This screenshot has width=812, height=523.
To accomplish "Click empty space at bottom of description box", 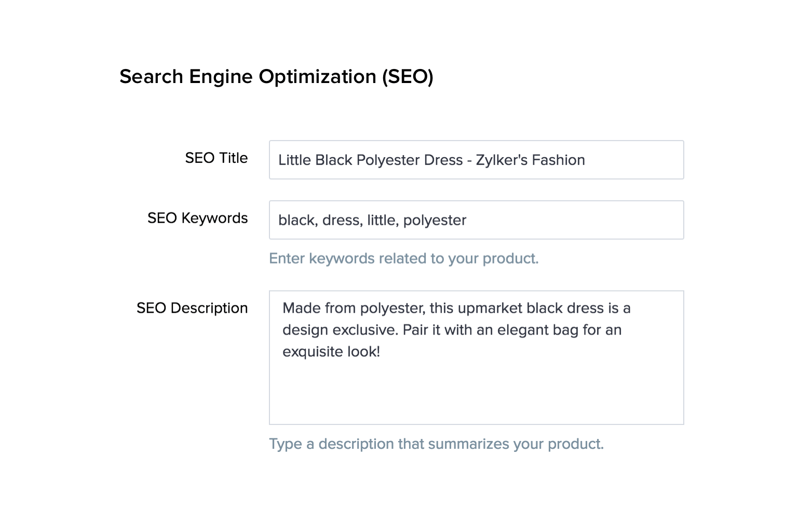I will point(476,400).
